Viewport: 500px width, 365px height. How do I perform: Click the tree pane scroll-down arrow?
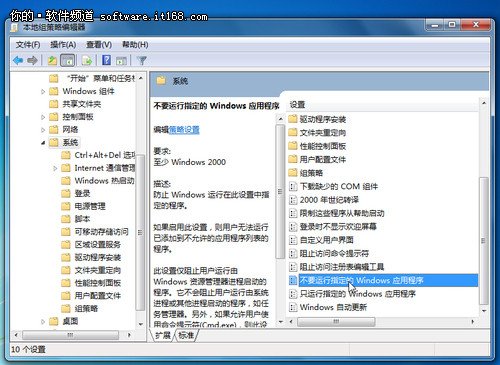tap(141, 324)
